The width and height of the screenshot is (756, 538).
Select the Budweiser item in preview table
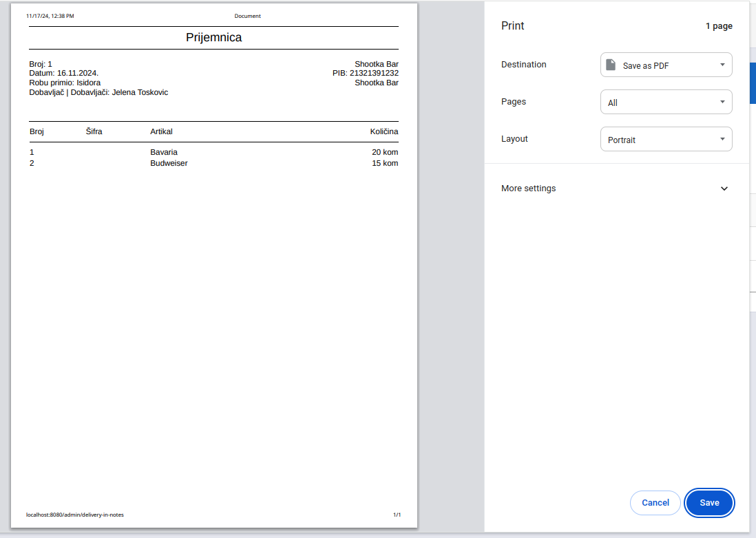[169, 163]
